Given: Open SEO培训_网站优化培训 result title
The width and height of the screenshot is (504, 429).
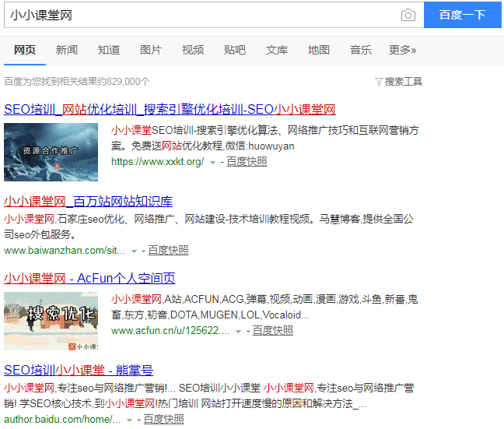Looking at the screenshot, I should click(170, 110).
